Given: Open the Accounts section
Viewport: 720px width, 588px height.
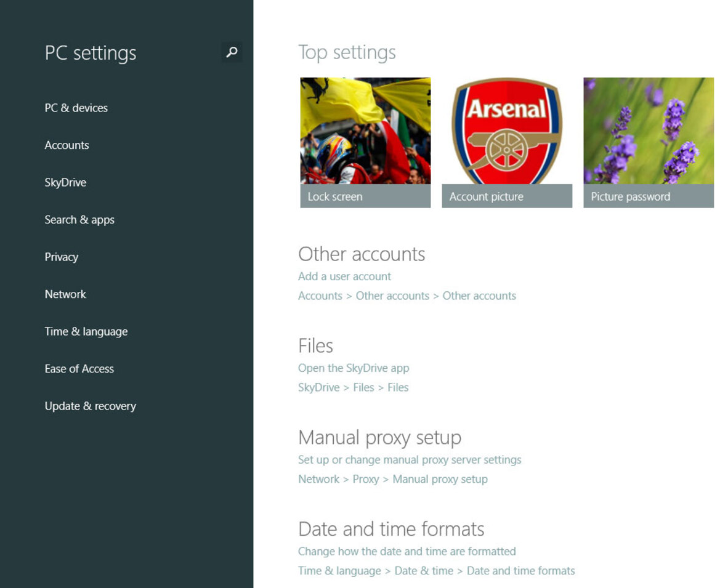Looking at the screenshot, I should tap(67, 145).
